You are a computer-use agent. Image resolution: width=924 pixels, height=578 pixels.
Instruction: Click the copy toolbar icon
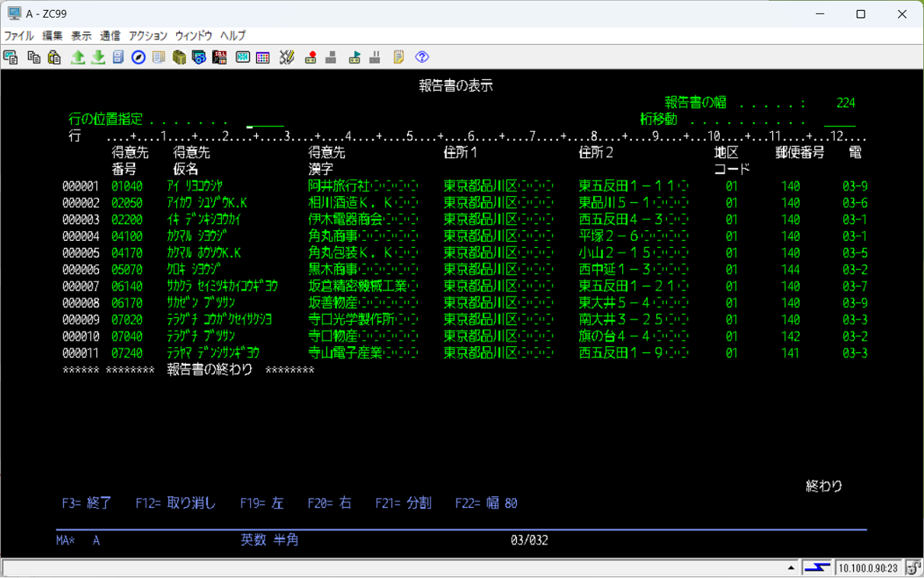[34, 57]
